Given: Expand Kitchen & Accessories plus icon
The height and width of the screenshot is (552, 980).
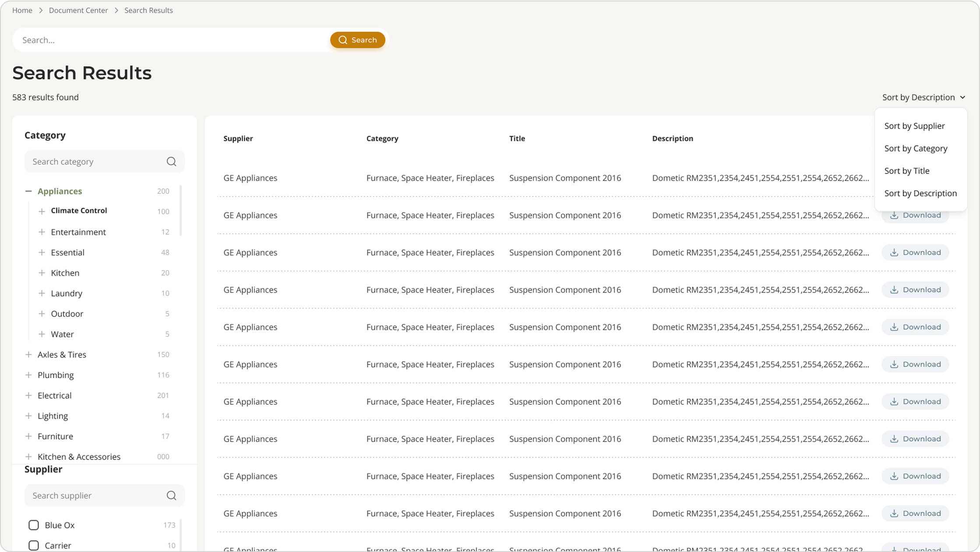Looking at the screenshot, I should pyautogui.click(x=28, y=456).
